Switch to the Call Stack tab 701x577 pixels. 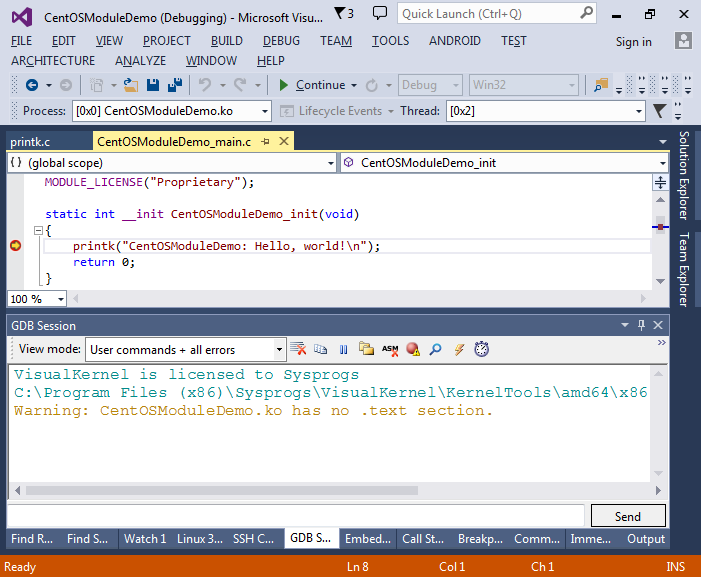[x=423, y=539]
